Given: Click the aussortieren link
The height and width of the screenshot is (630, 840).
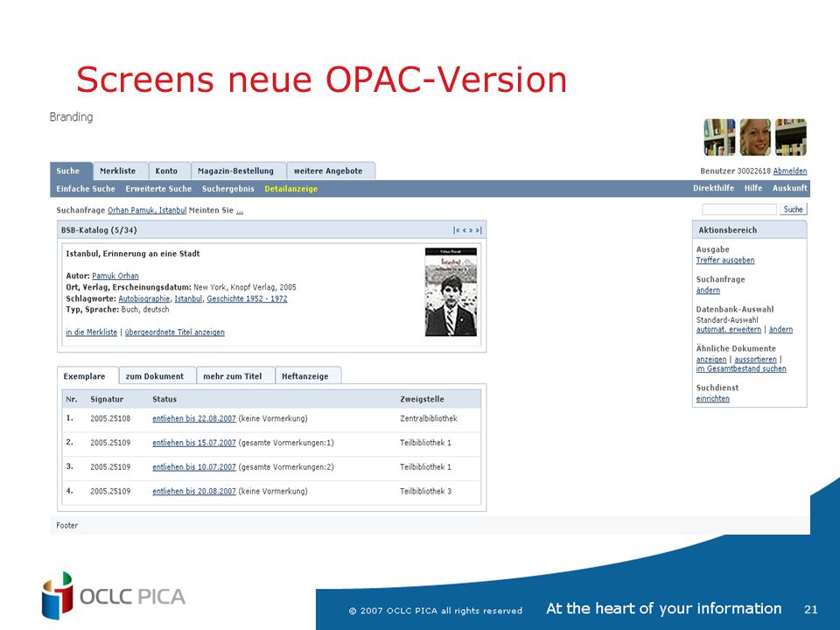Looking at the screenshot, I should (x=755, y=360).
